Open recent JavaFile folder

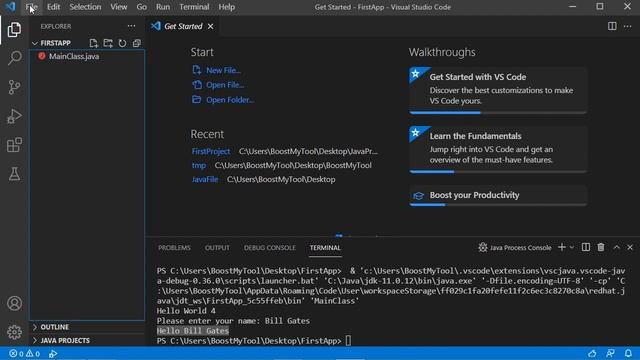205,179
